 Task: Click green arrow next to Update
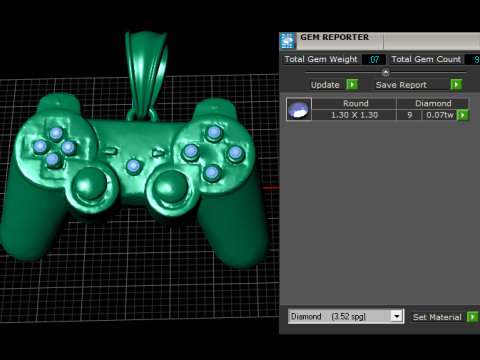click(352, 85)
